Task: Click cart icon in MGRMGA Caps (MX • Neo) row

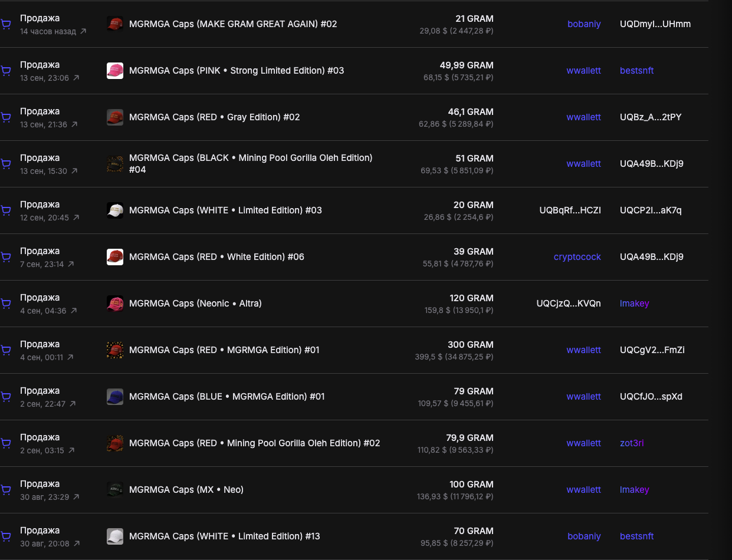Action: [5, 490]
